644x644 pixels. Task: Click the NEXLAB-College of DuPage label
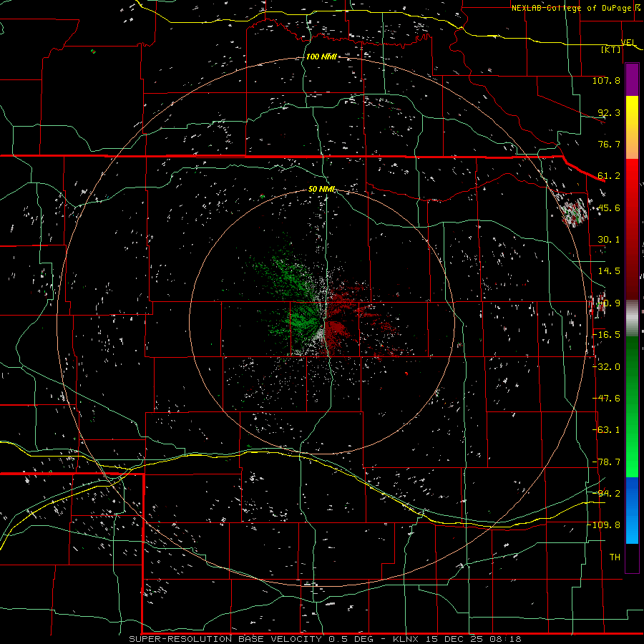(x=571, y=8)
